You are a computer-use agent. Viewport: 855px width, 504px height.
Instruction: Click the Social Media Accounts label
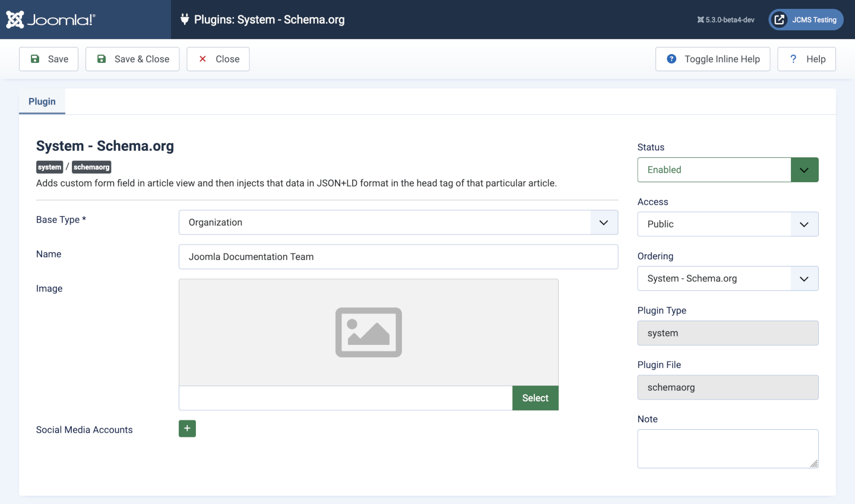[x=84, y=430]
